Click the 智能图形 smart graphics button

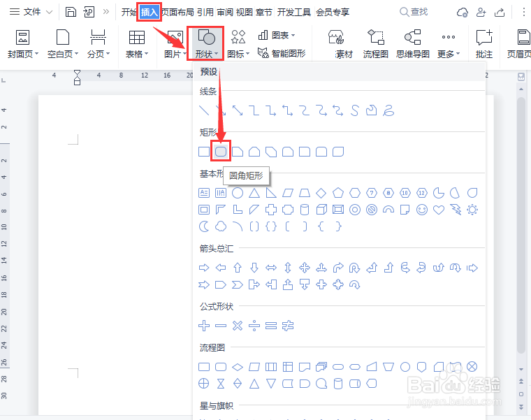pos(282,53)
